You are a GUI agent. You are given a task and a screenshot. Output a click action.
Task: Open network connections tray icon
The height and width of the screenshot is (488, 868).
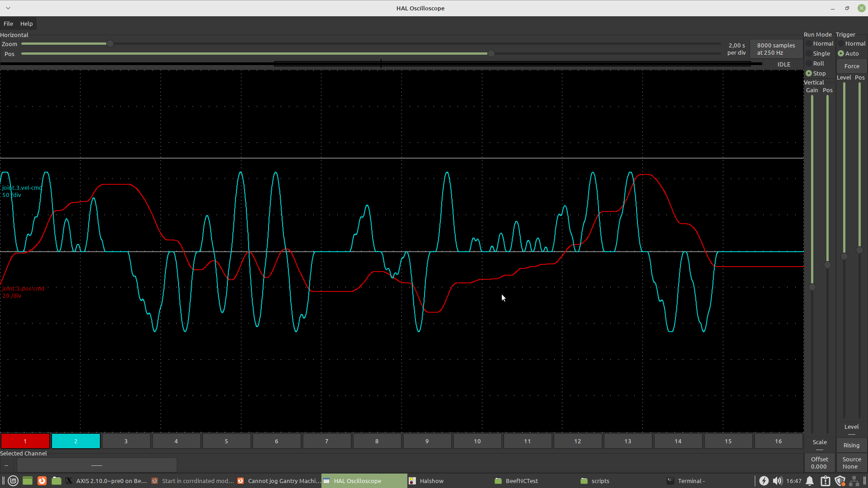click(x=854, y=481)
